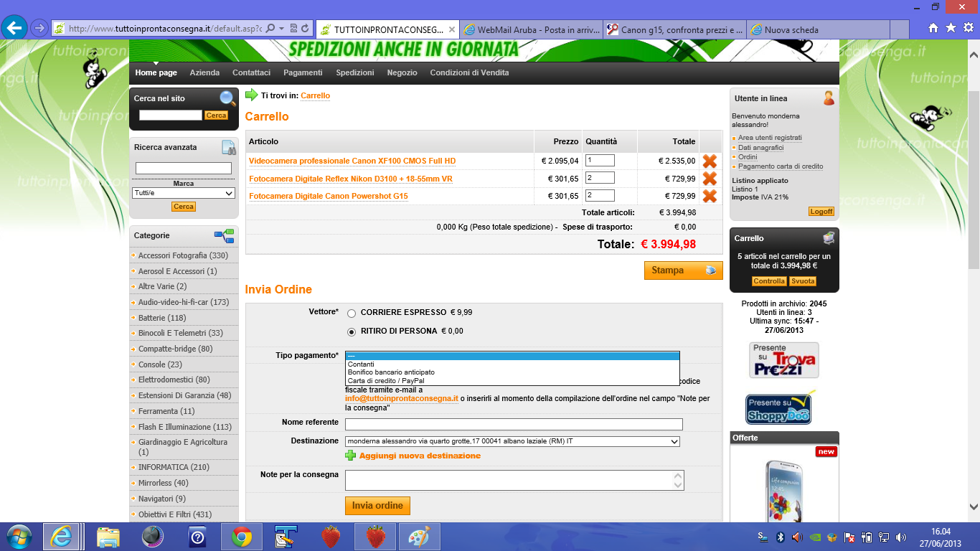980x551 pixels.
Task: Choose Carta di credito / PayPal option
Action: click(512, 381)
